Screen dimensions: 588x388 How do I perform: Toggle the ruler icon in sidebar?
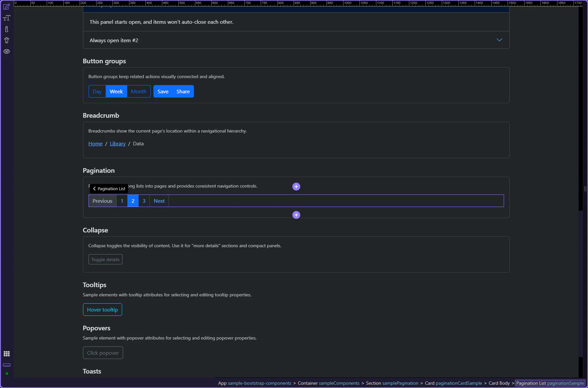(7, 365)
